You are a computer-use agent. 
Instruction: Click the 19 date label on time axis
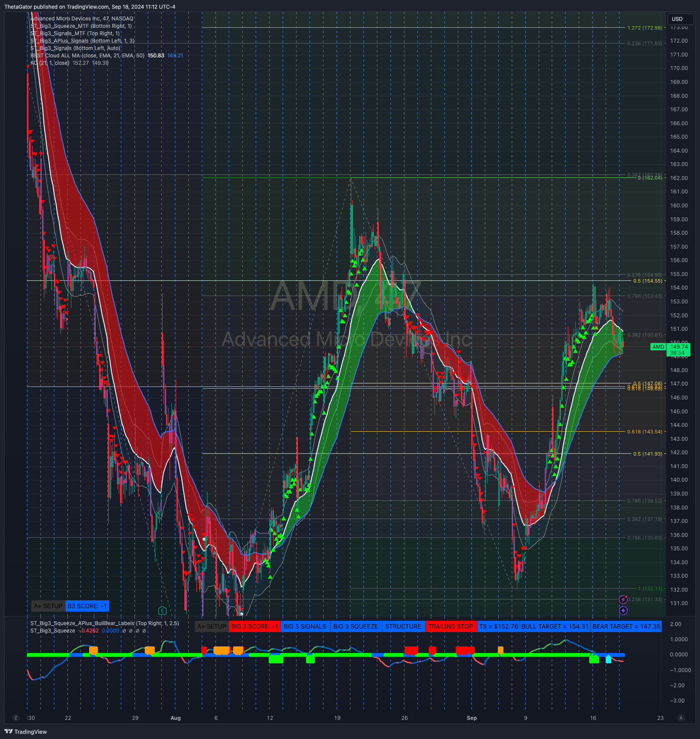point(337,718)
